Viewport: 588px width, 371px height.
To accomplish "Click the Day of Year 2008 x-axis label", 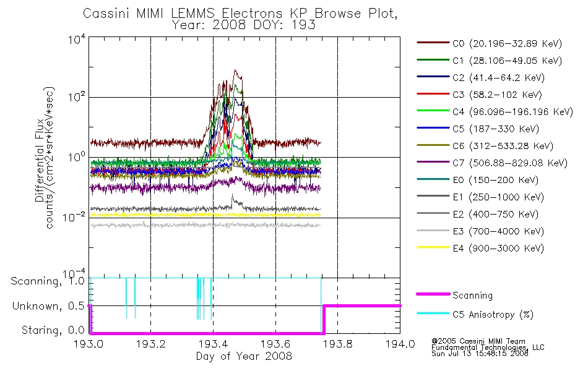I will 244,356.
